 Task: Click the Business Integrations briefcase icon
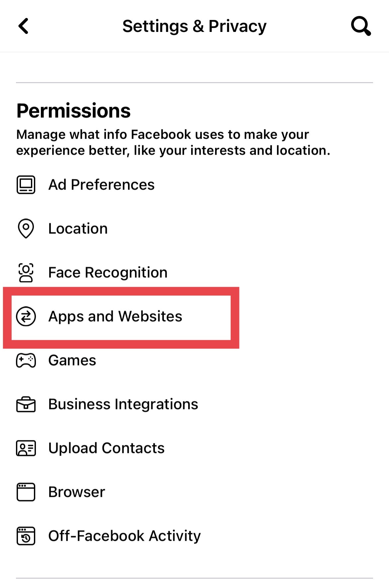click(26, 404)
